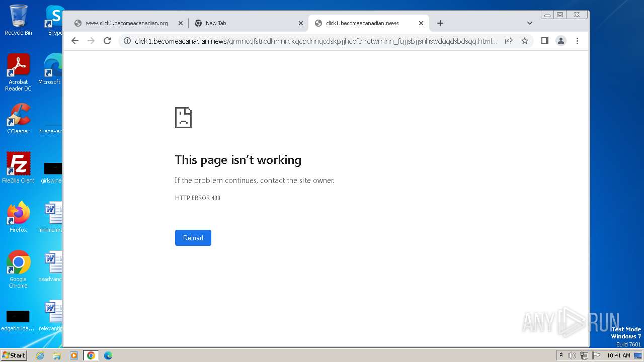
Task: Open the Windows Start menu
Action: click(14, 355)
